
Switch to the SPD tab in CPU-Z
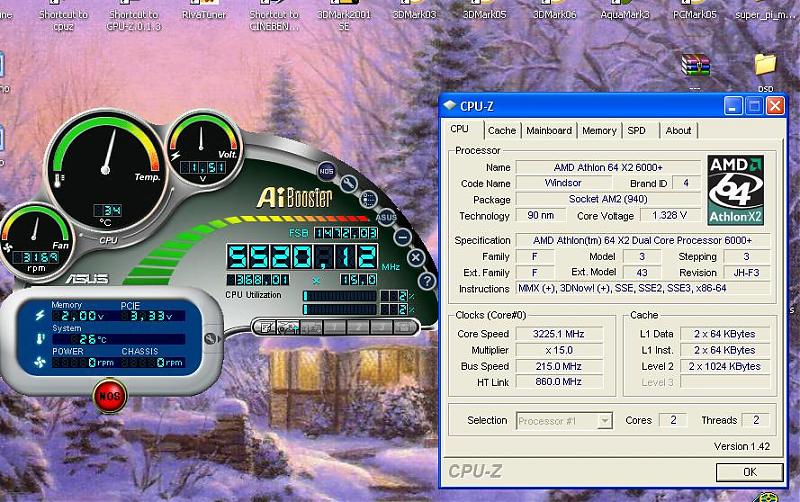[x=637, y=131]
